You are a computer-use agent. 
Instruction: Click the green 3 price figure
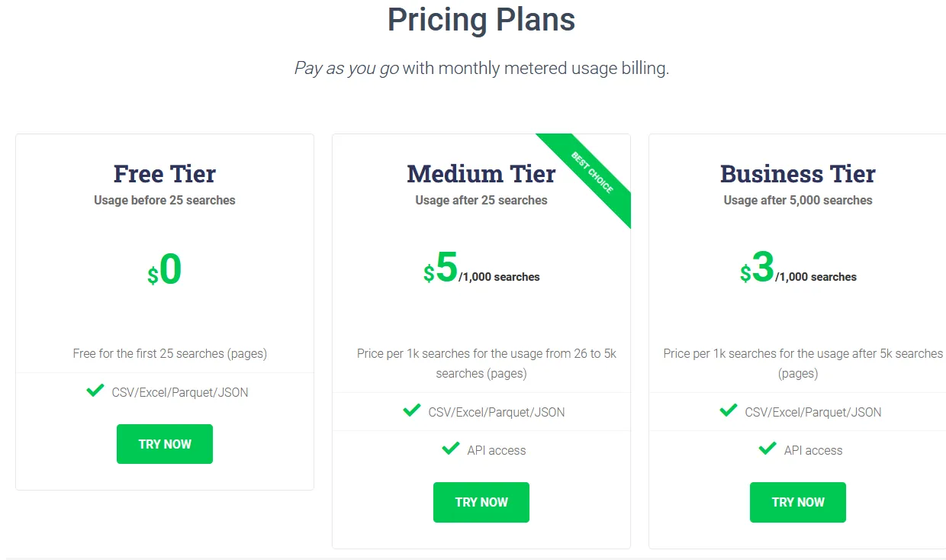pyautogui.click(x=763, y=268)
